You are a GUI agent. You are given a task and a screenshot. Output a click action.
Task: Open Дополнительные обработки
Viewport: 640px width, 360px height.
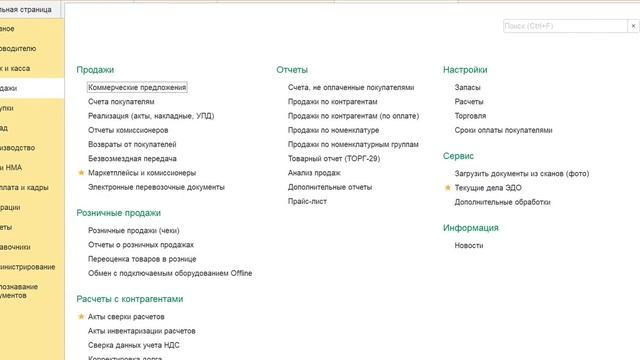click(502, 202)
